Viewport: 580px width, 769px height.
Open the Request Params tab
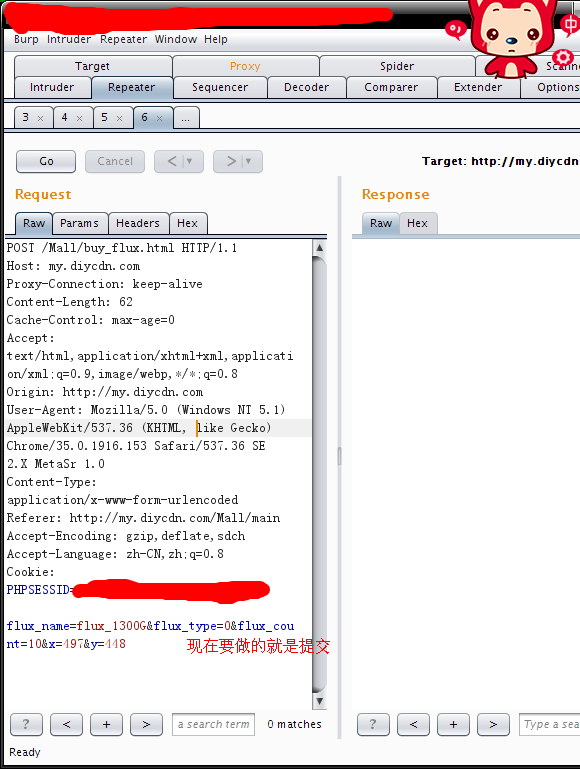pyautogui.click(x=79, y=224)
